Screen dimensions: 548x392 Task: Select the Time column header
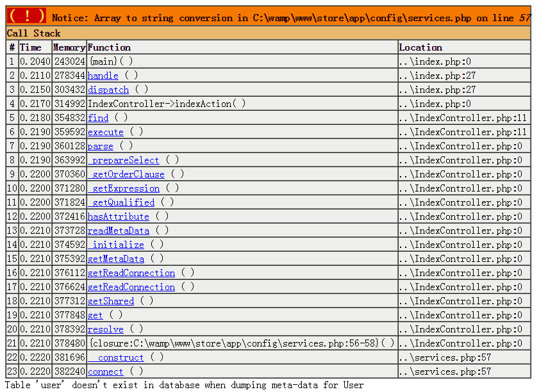click(x=35, y=47)
